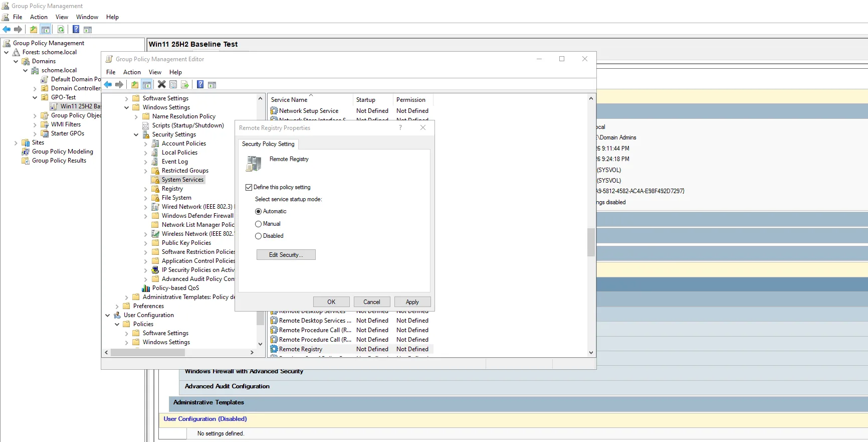Click Forward arrow in Group Policy Management toolbar
The width and height of the screenshot is (868, 442).
(18, 29)
